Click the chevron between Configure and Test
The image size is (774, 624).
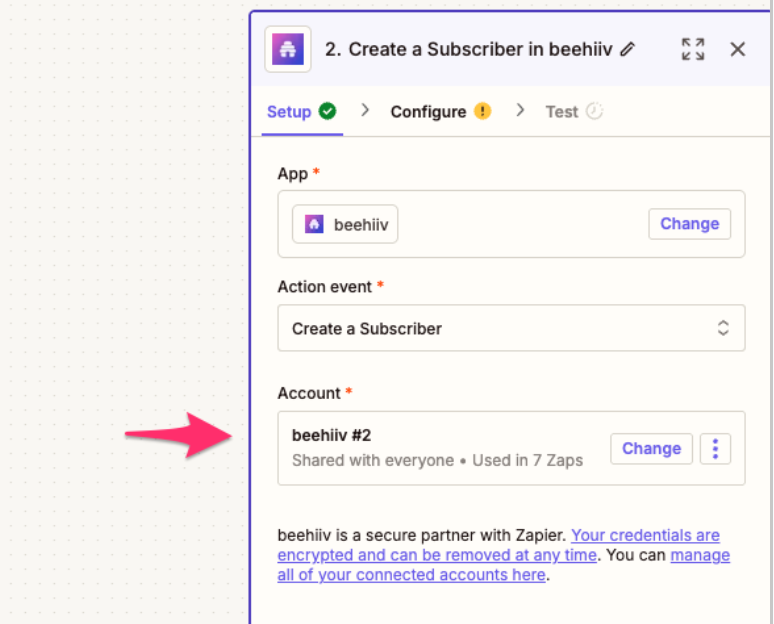point(520,111)
